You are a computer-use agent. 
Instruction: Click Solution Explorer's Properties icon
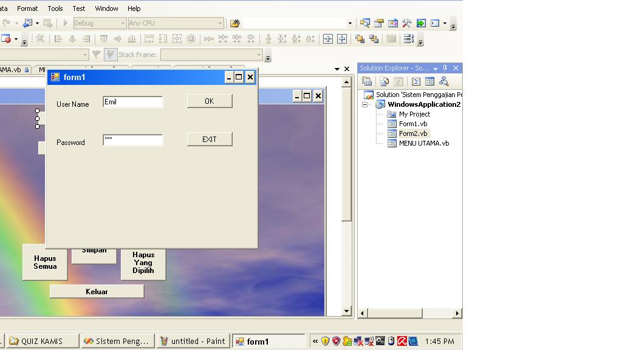367,81
